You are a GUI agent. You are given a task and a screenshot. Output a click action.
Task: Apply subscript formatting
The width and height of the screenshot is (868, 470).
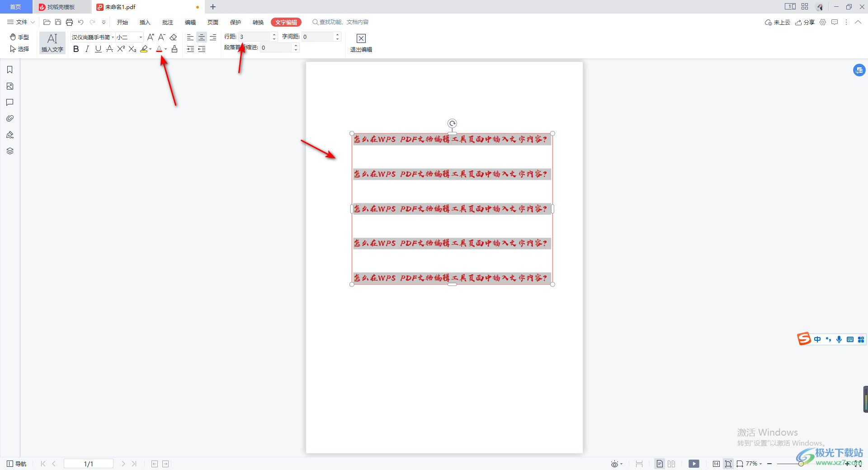coord(132,49)
